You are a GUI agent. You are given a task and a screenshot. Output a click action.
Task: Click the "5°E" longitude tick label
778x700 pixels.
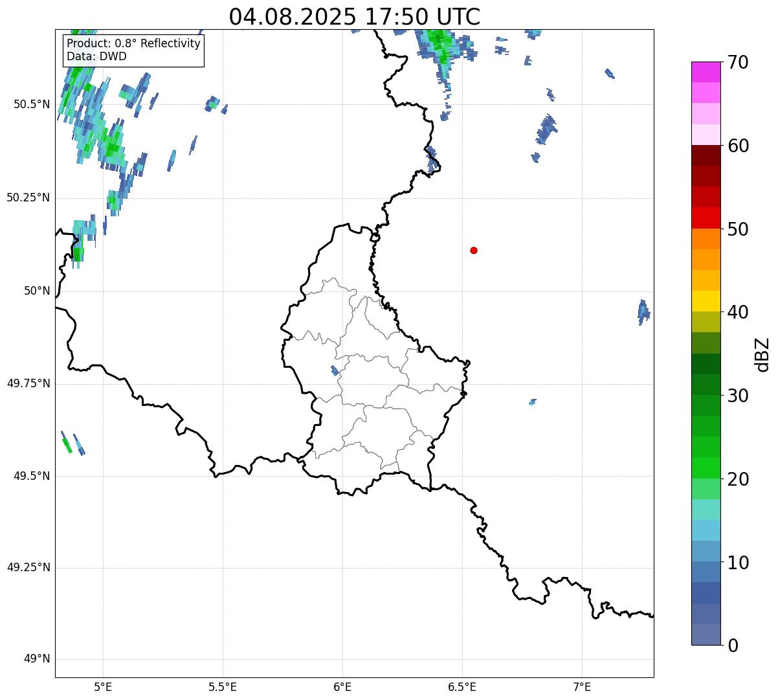(103, 686)
